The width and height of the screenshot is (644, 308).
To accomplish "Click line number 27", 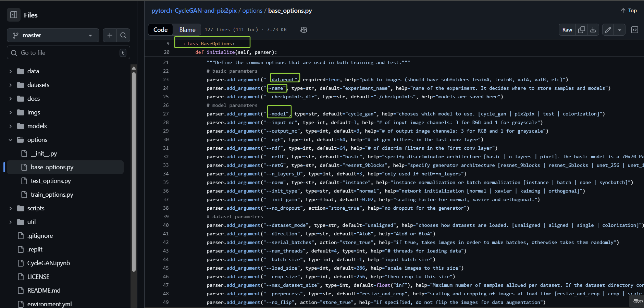I will [166, 114].
